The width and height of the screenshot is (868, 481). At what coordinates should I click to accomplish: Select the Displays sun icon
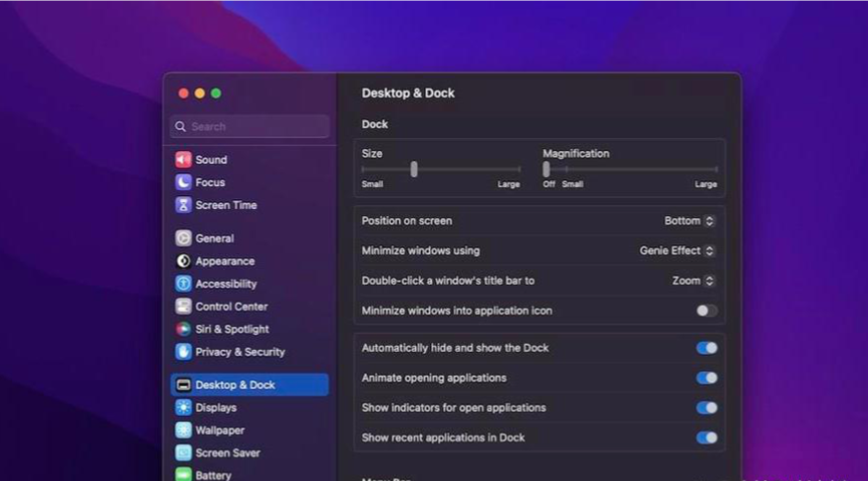[183, 407]
